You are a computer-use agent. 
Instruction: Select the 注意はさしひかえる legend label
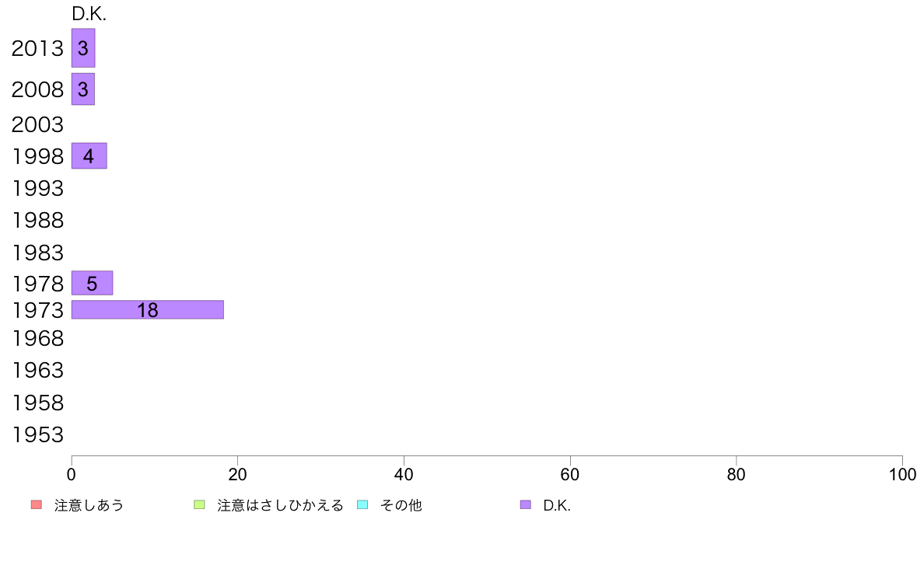click(x=280, y=505)
